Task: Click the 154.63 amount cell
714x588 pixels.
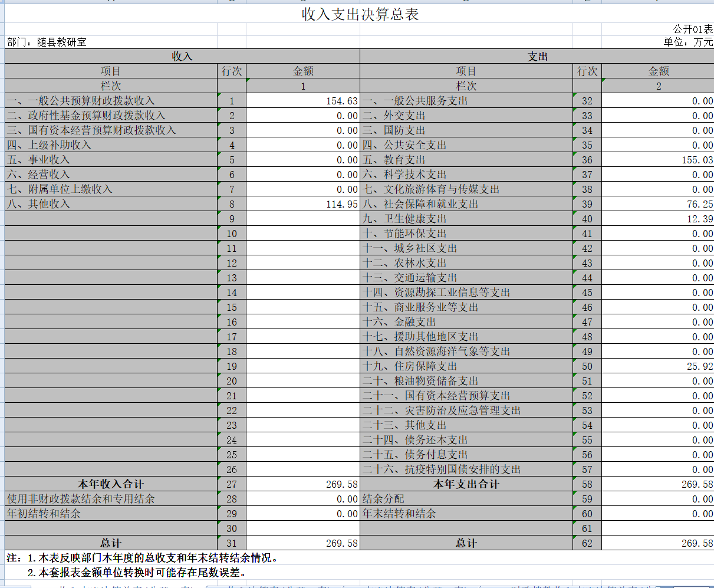Action: [303, 101]
